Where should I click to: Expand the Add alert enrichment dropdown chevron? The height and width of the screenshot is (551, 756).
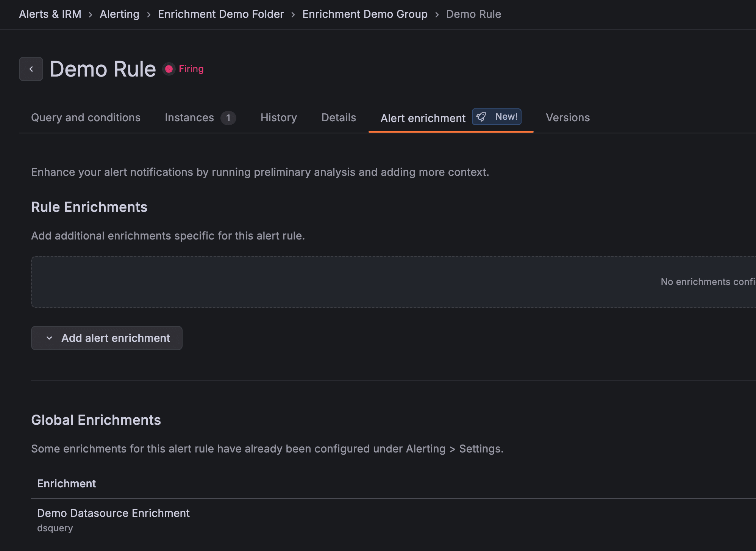pos(48,338)
